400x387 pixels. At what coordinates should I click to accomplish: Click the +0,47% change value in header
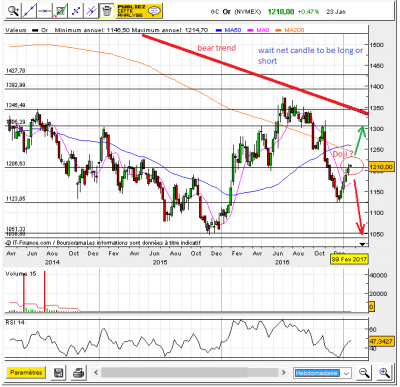point(308,12)
